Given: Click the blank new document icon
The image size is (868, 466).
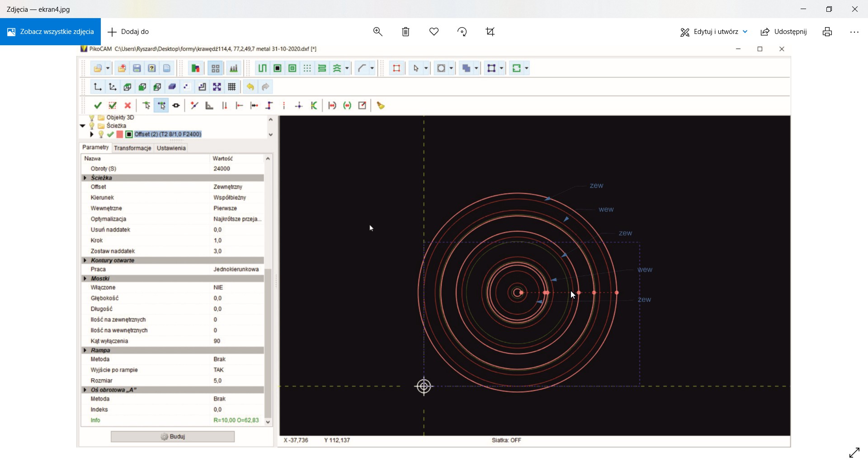Looking at the screenshot, I should [167, 69].
